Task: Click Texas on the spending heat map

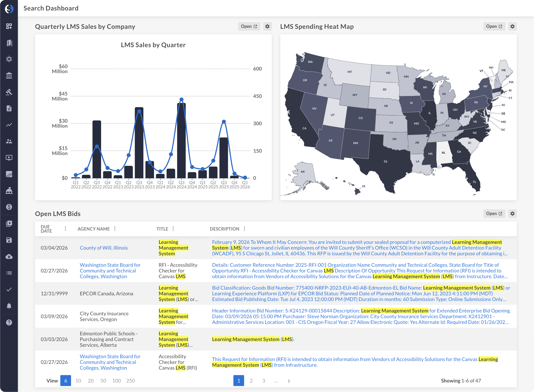Action: pyautogui.click(x=385, y=161)
